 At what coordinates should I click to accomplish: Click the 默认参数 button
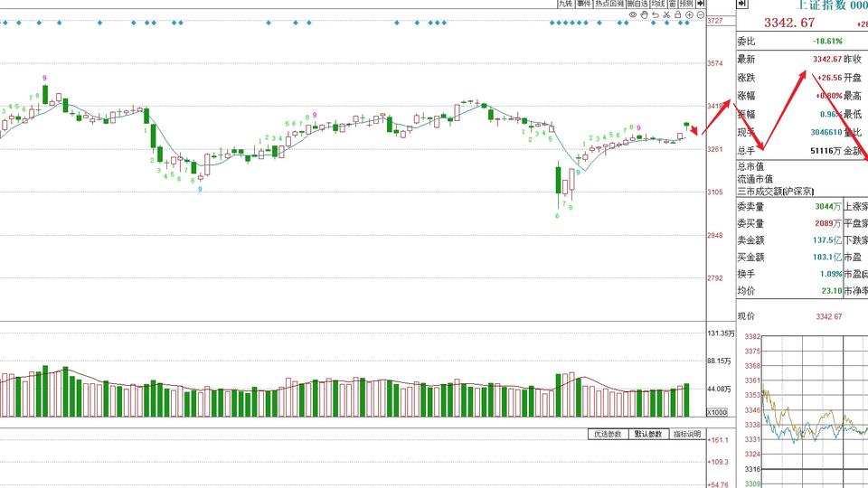(648, 435)
